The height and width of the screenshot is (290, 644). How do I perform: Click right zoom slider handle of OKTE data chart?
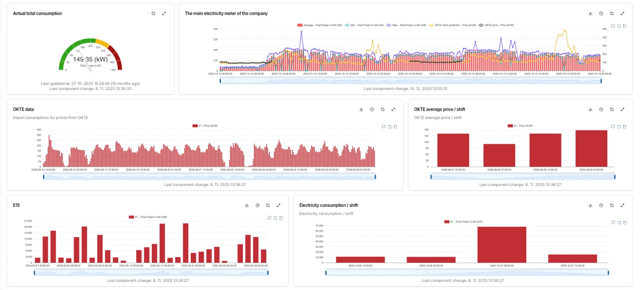click(375, 176)
